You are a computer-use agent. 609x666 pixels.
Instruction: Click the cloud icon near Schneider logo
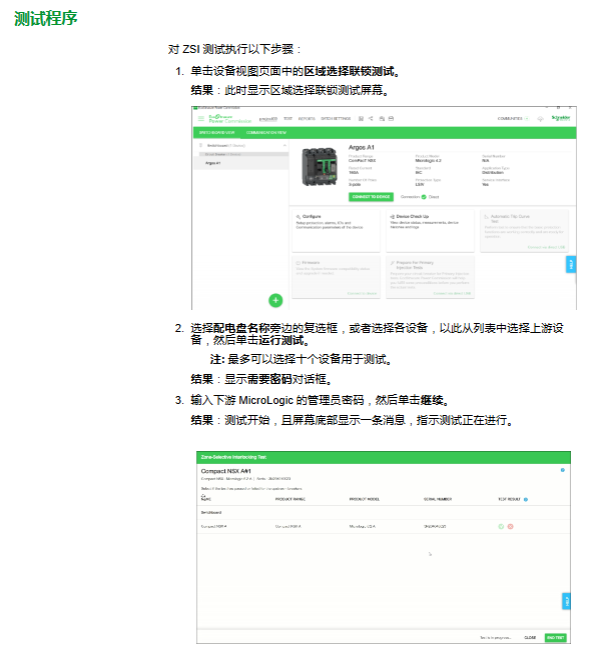coord(540,119)
